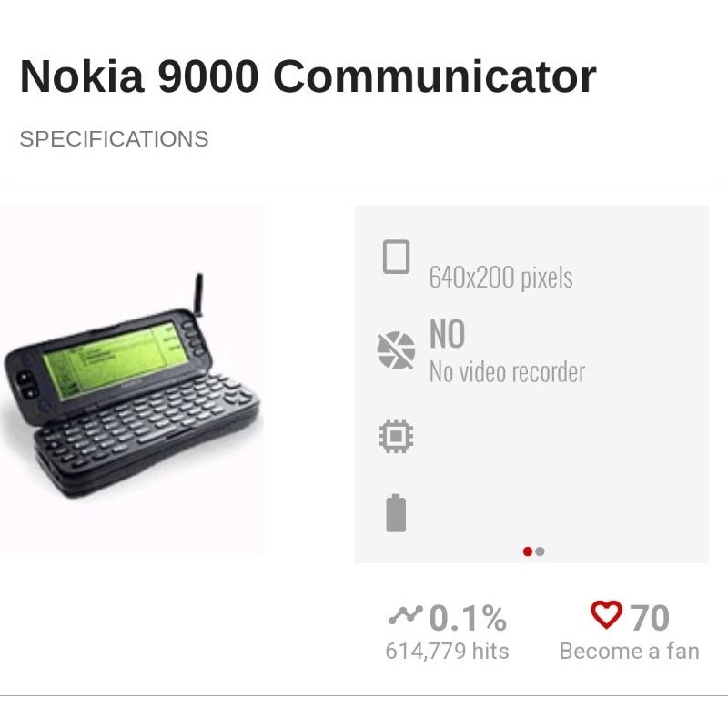Select the screen resolution rectangle icon
This screenshot has width=728, height=728.
[x=395, y=258]
